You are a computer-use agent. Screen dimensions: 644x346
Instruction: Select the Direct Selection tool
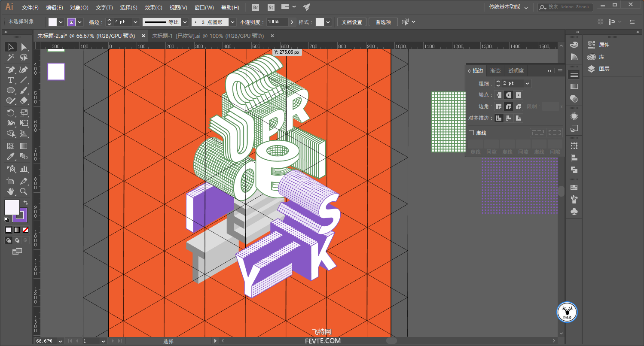click(x=24, y=47)
